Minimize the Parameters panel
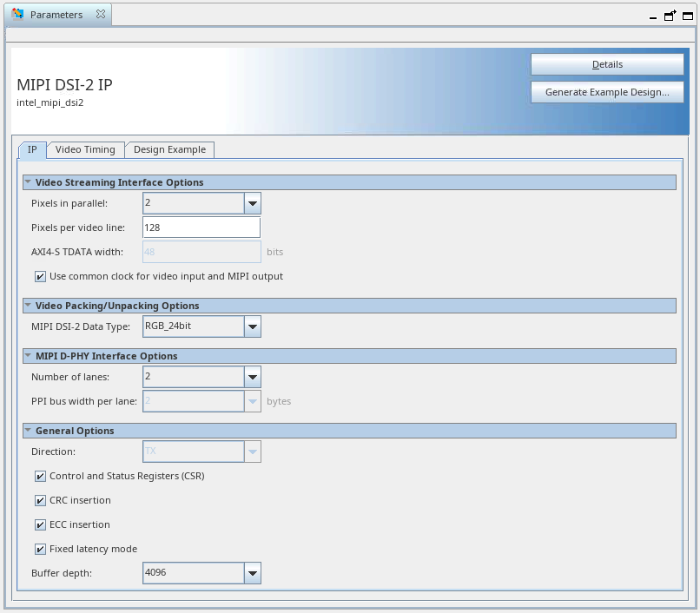Viewport: 700px width, 613px height. click(x=653, y=17)
